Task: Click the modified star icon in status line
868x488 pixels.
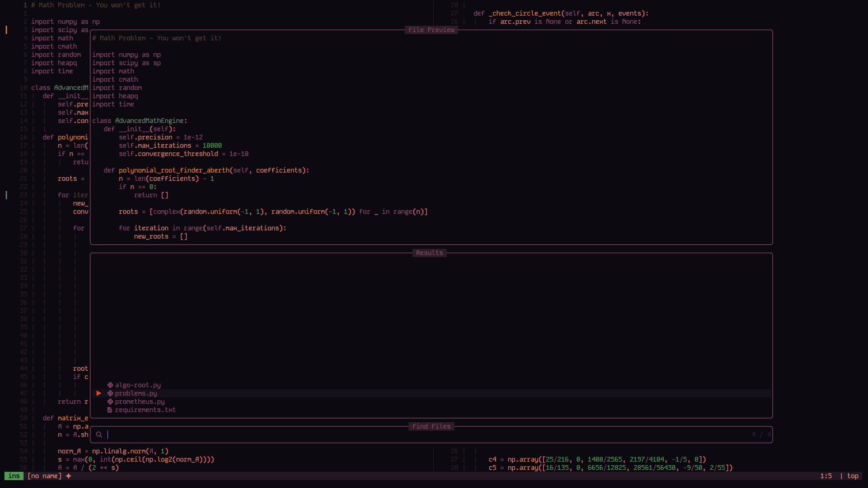Action: [68, 476]
